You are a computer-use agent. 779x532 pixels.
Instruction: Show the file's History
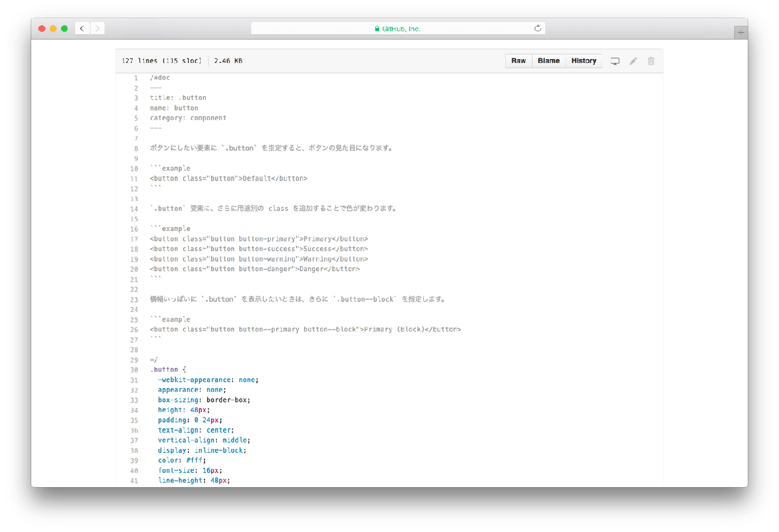[584, 61]
